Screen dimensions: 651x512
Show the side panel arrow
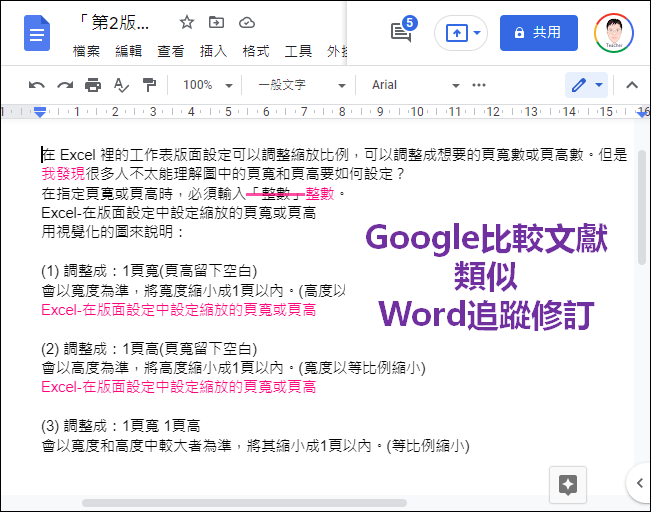pos(640,483)
